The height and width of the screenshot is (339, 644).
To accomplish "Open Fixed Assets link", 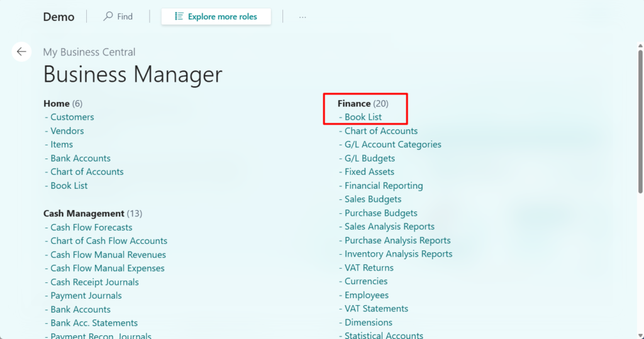I will pyautogui.click(x=369, y=172).
